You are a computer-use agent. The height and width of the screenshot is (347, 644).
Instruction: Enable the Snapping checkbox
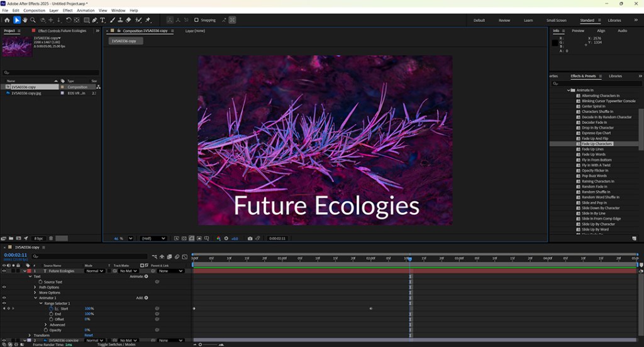pyautogui.click(x=196, y=20)
